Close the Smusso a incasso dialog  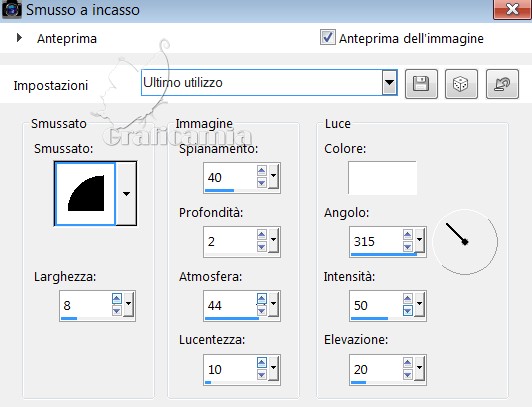click(512, 9)
